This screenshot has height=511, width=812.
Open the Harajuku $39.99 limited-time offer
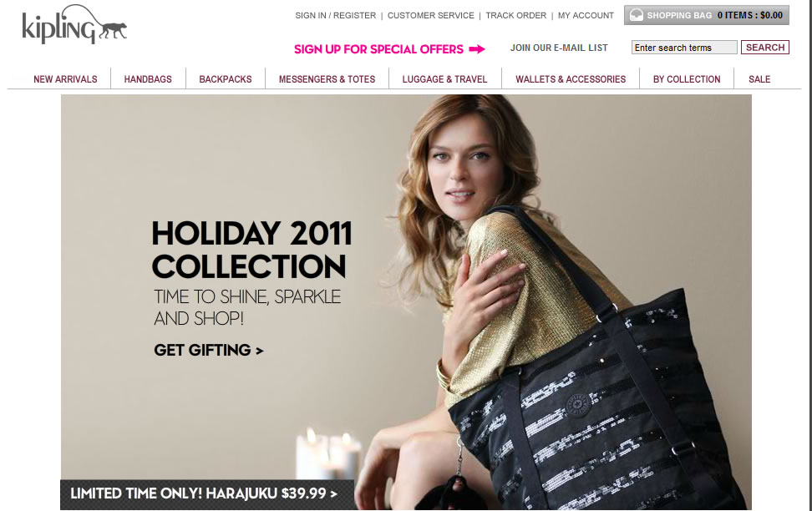pos(204,493)
